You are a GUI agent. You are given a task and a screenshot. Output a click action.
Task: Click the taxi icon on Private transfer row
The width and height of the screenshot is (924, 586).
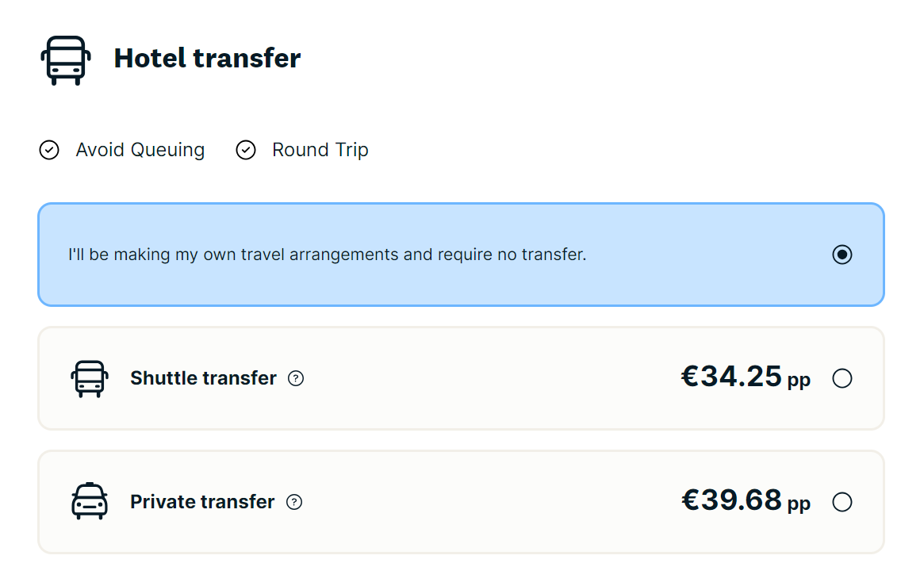90,501
